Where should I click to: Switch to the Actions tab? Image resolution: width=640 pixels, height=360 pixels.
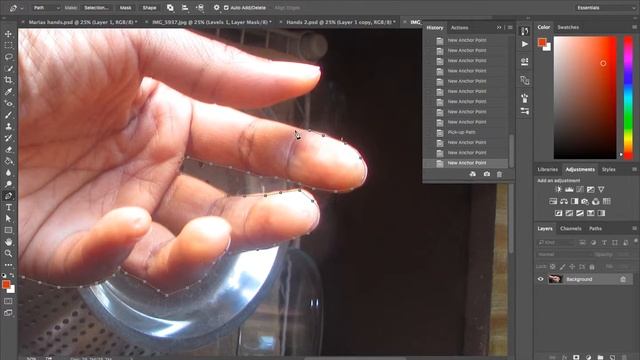pyautogui.click(x=459, y=28)
